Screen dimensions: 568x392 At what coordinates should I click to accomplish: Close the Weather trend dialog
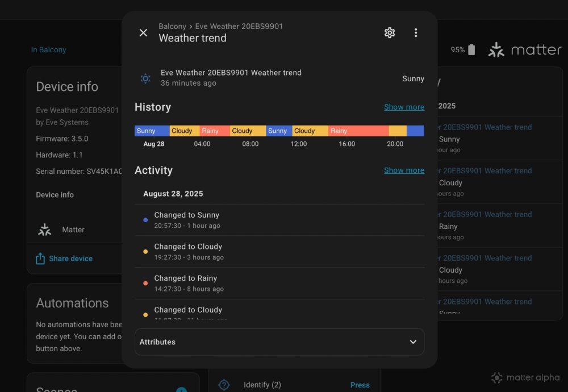coord(143,33)
